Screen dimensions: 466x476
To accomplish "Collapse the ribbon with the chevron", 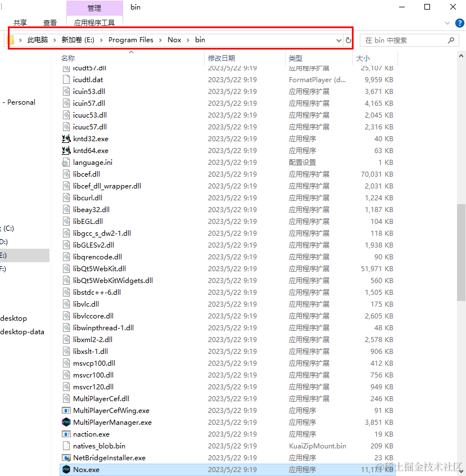I will tap(446, 23).
